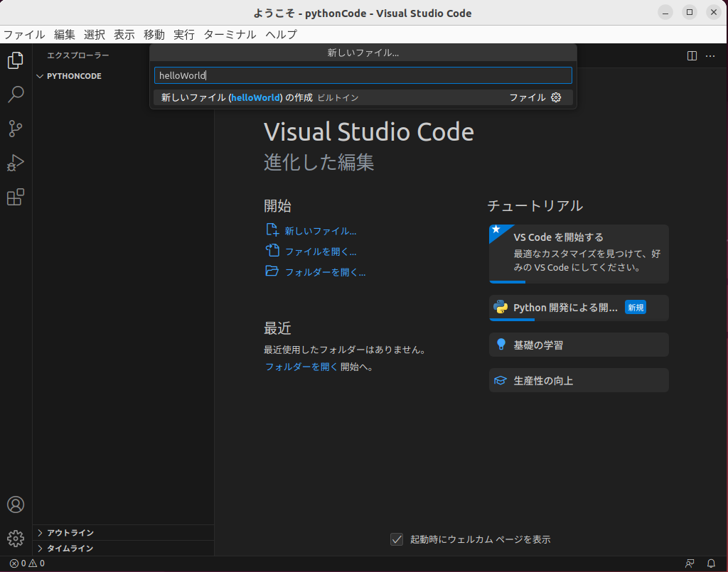This screenshot has width=728, height=572.
Task: Open the split editor icon in the title area
Action: coord(690,56)
